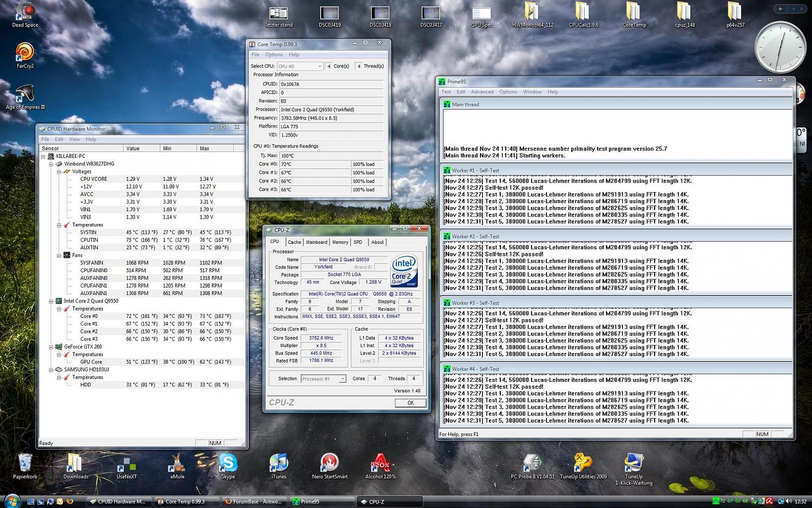Select the HWMonitor64_112 folder icon
812x508 pixels.
pos(533,15)
